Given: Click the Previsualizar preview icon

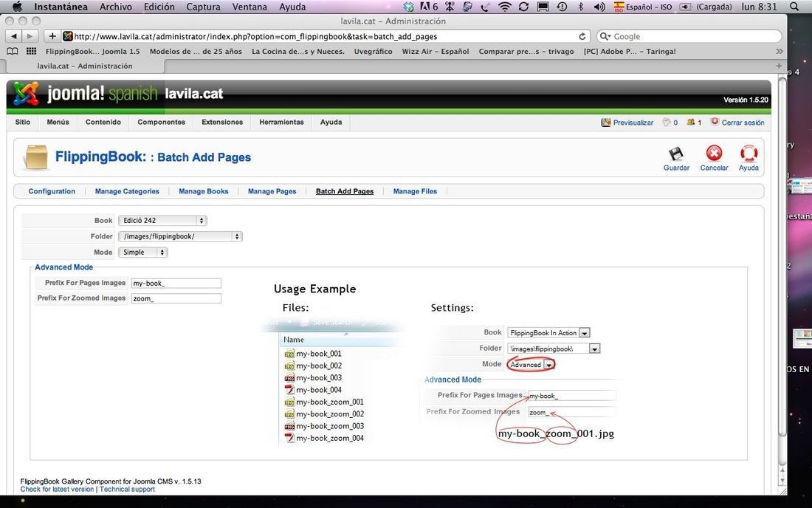Looking at the screenshot, I should click(x=605, y=123).
